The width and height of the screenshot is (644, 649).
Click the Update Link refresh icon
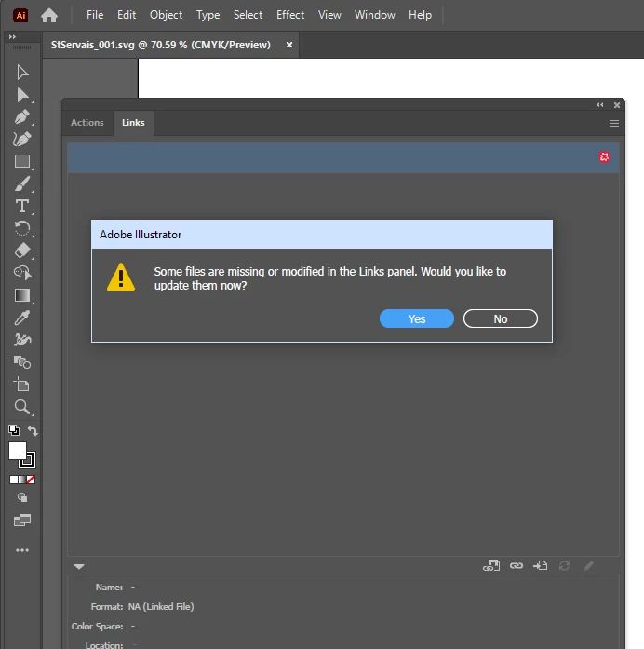[x=564, y=566]
